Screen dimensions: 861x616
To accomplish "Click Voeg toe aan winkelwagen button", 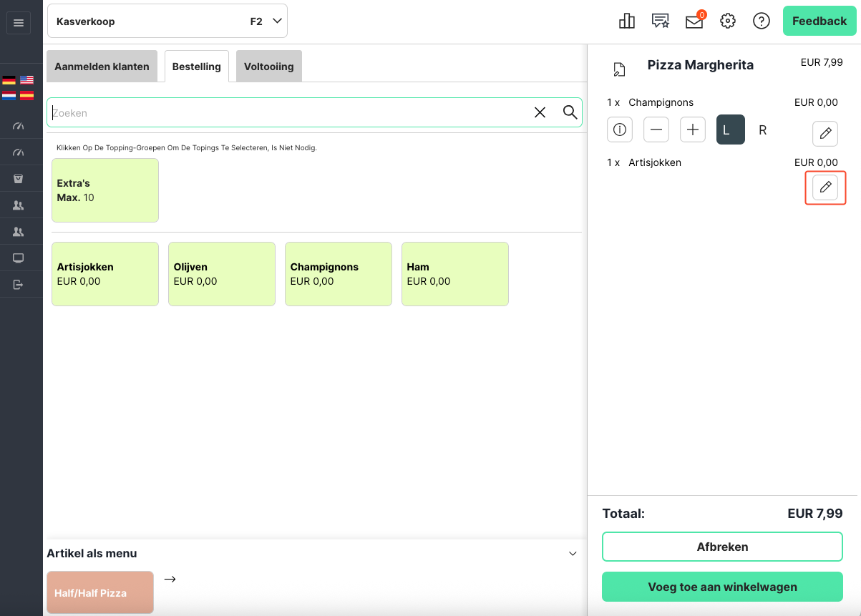I will click(722, 587).
